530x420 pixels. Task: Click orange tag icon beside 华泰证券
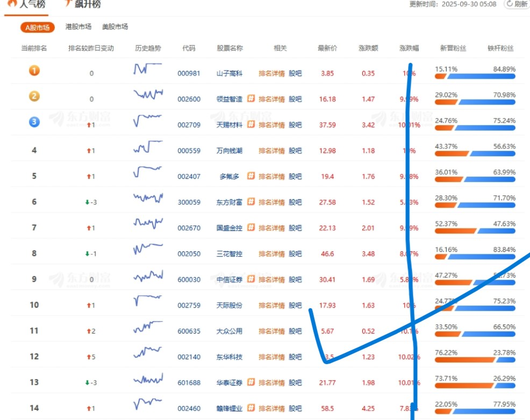[x=250, y=382]
